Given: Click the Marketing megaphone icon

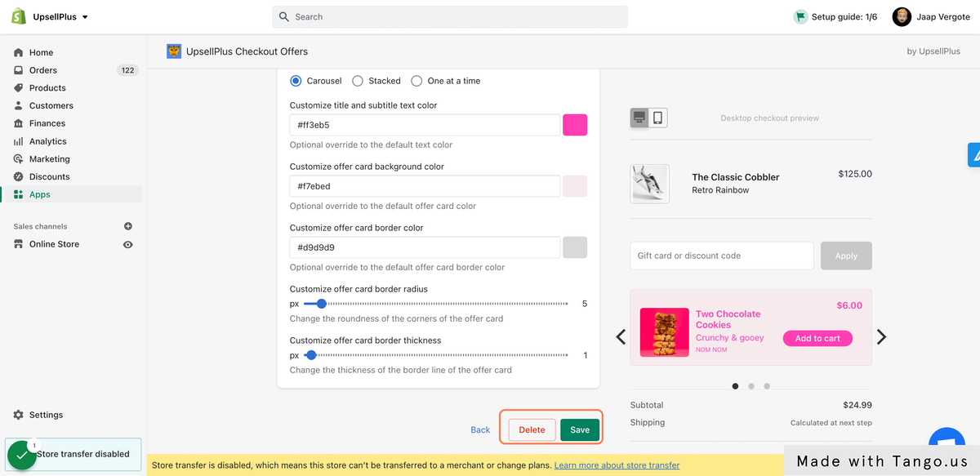Looking at the screenshot, I should 19,159.
